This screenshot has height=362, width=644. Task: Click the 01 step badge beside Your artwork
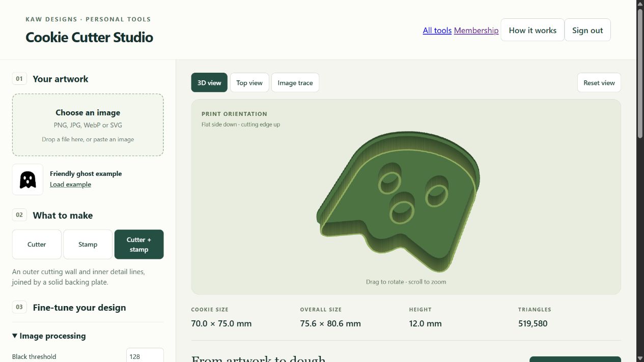(19, 79)
